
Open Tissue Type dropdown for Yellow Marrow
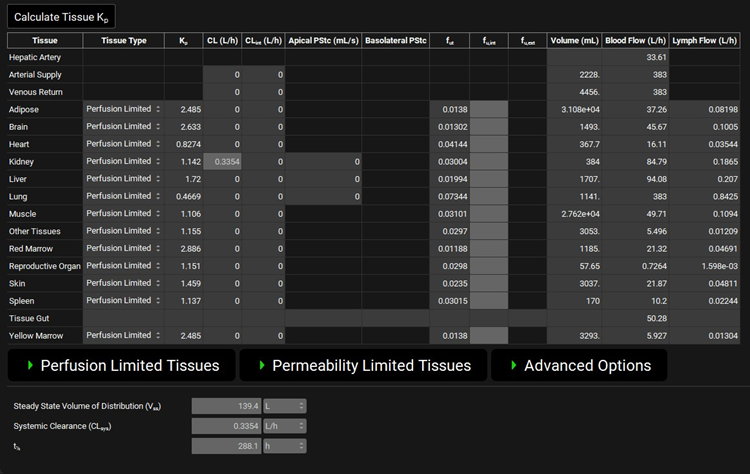[123, 335]
